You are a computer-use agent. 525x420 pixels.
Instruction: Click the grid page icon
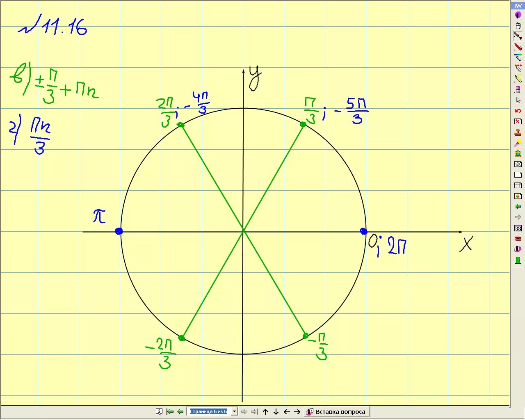(518, 185)
